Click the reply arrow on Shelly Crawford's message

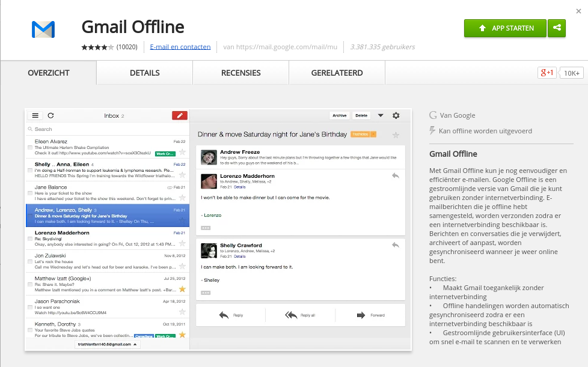(x=395, y=245)
